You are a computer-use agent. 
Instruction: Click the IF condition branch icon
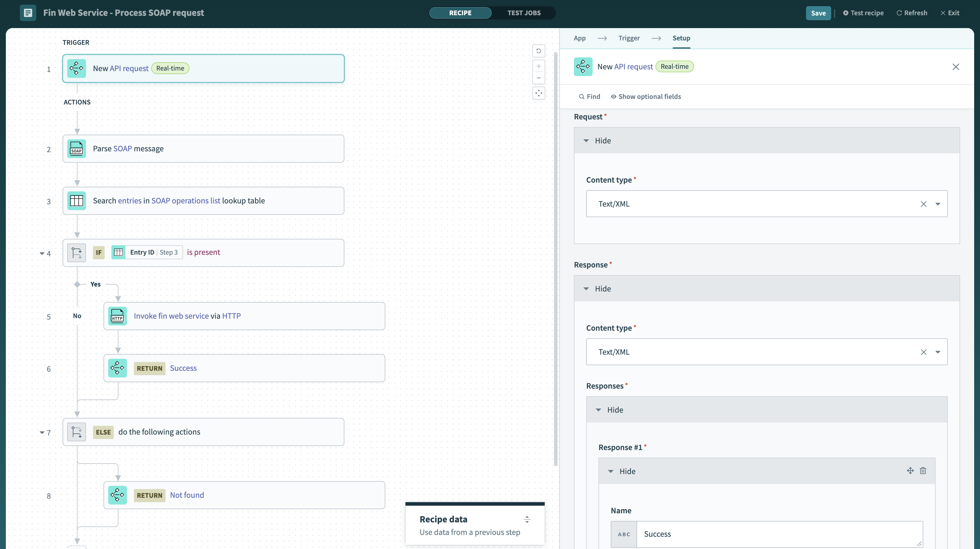point(76,252)
